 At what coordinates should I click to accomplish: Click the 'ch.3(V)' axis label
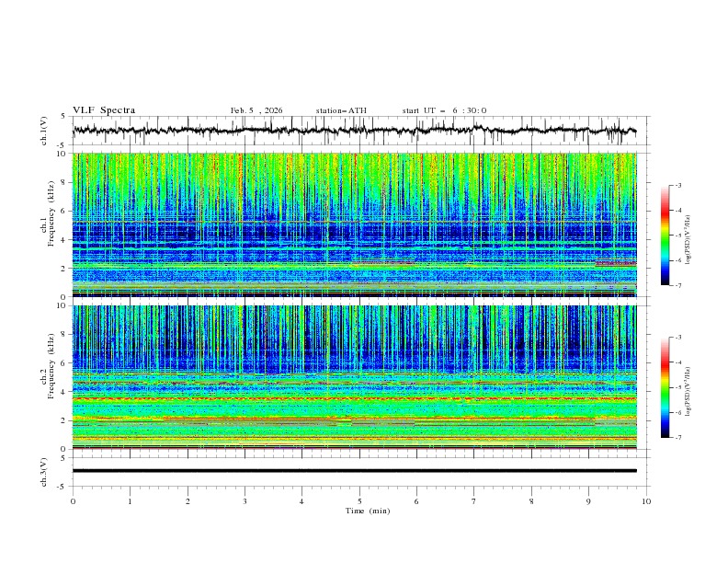point(44,472)
